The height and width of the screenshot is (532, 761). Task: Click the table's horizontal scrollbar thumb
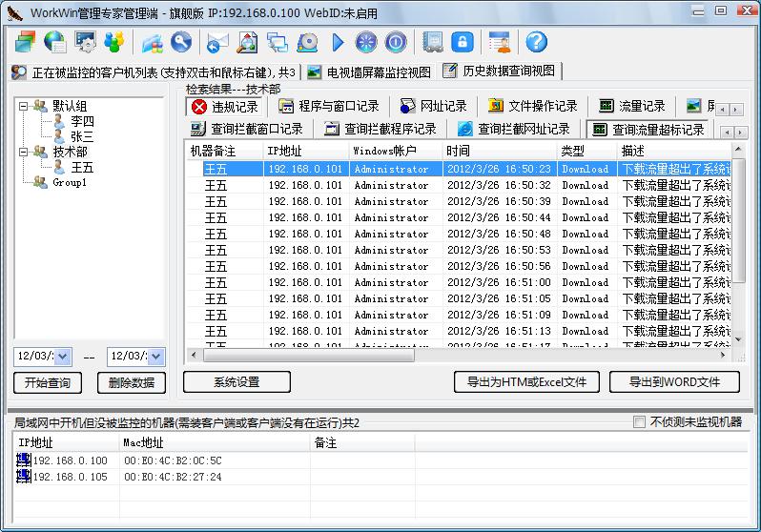(x=309, y=356)
